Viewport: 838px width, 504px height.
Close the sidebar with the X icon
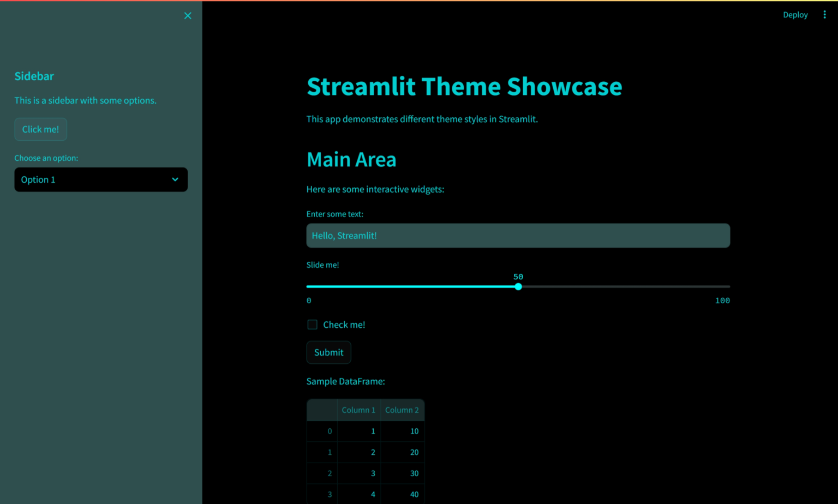[x=188, y=16]
